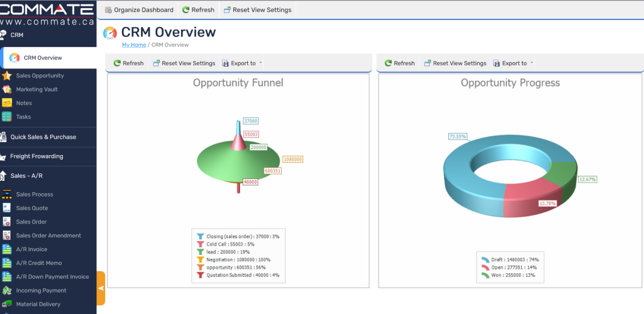This screenshot has width=644, height=314.
Task: Click the green Refresh icon in top toolbar
Action: click(x=186, y=10)
